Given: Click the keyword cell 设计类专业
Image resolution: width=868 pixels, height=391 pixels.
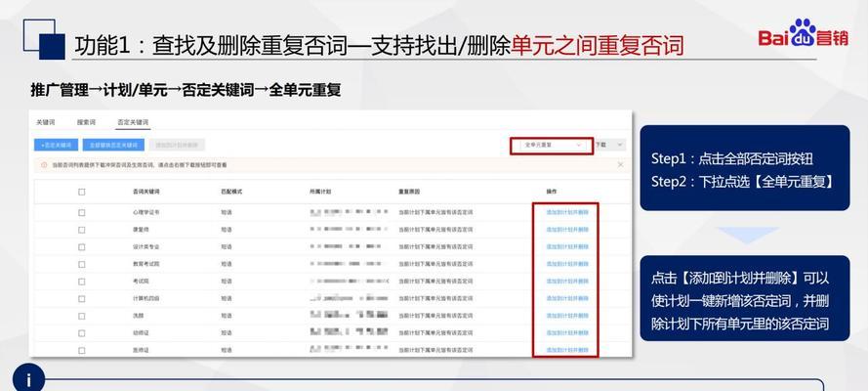Looking at the screenshot, I should click(x=146, y=247).
